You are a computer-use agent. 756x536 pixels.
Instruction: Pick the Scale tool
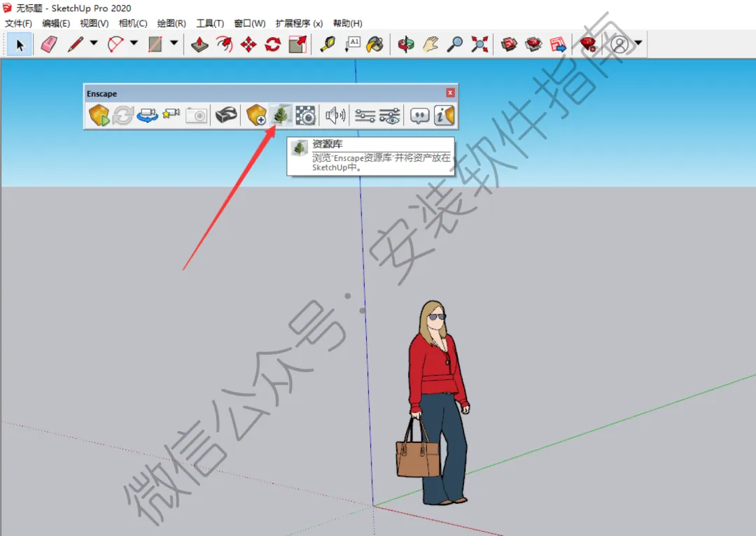click(x=297, y=44)
